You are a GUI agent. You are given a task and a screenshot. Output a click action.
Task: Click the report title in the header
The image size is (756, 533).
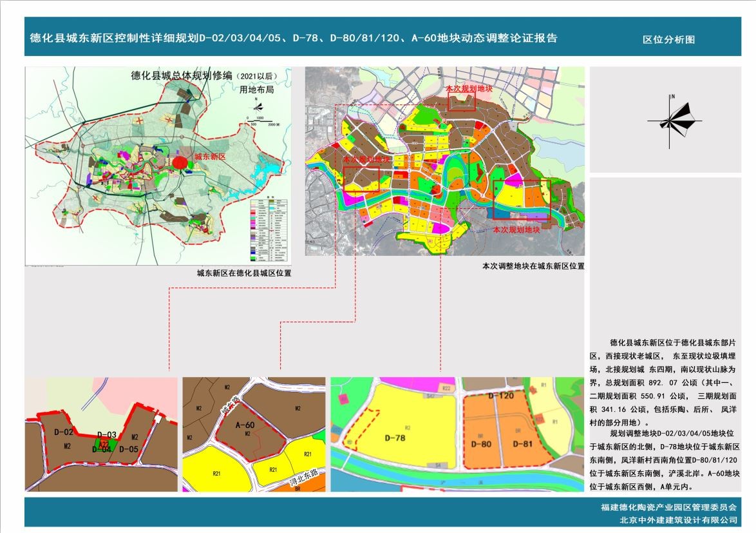(294, 38)
